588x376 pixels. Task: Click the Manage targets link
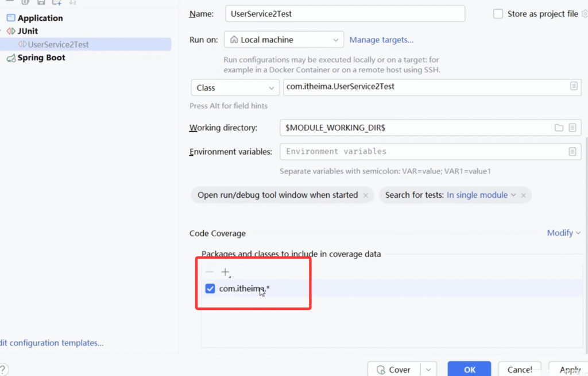click(381, 40)
